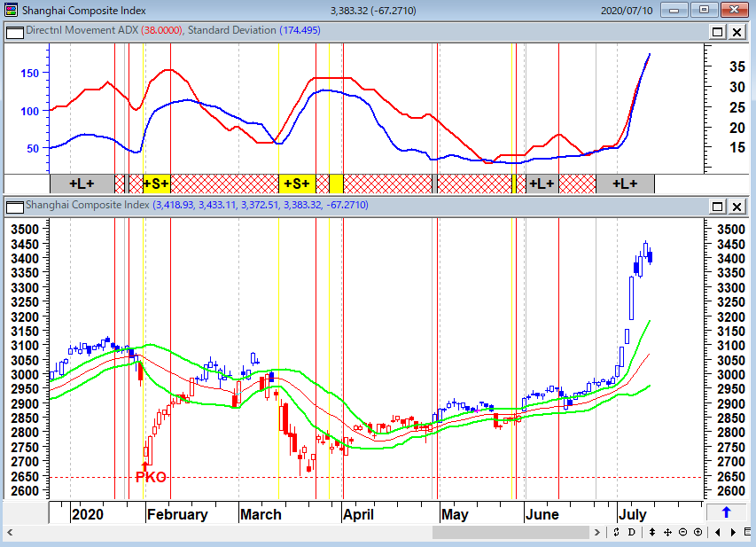Maximize the Shanghai Composite price panel
756x547 pixels.
(x=717, y=207)
